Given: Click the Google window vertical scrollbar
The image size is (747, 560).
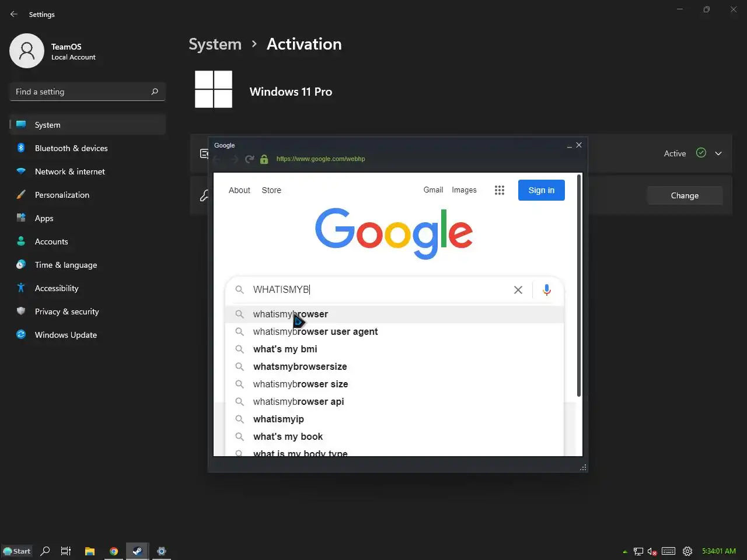Looking at the screenshot, I should (578, 286).
